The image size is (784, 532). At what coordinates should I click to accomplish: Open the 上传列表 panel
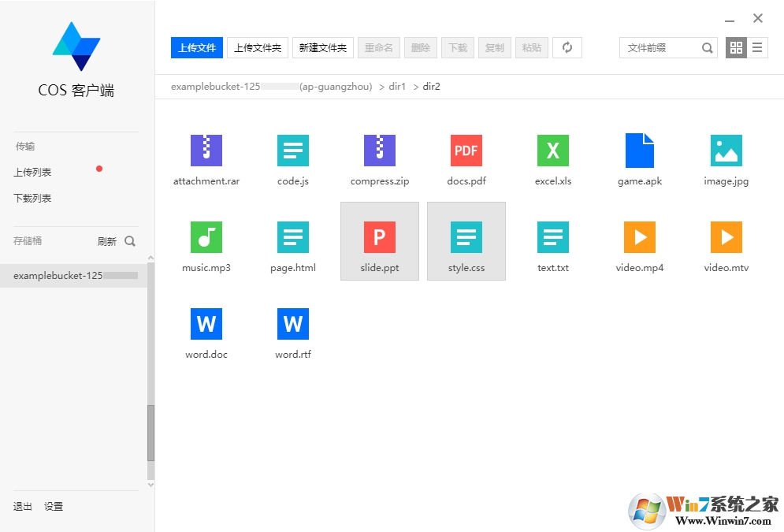32,171
